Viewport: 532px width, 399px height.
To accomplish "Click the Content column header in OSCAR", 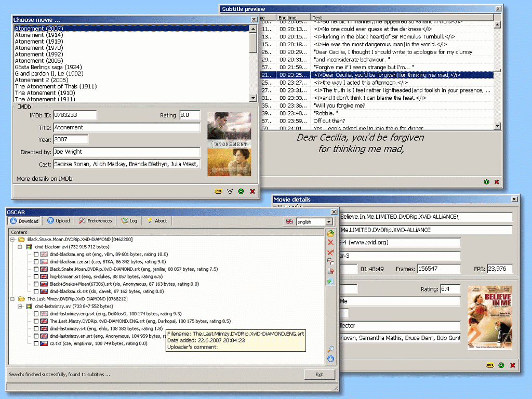I will point(166,232).
